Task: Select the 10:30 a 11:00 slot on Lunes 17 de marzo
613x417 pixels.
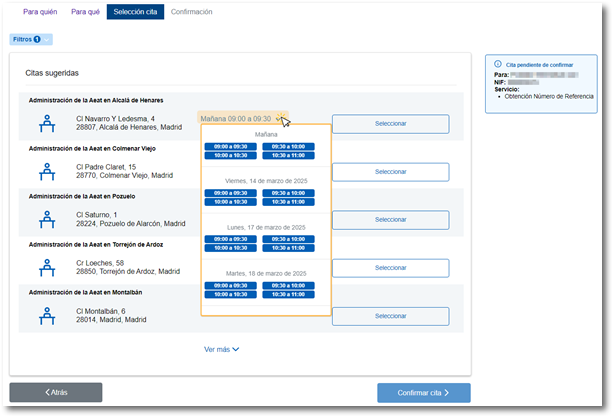Action: tap(289, 248)
